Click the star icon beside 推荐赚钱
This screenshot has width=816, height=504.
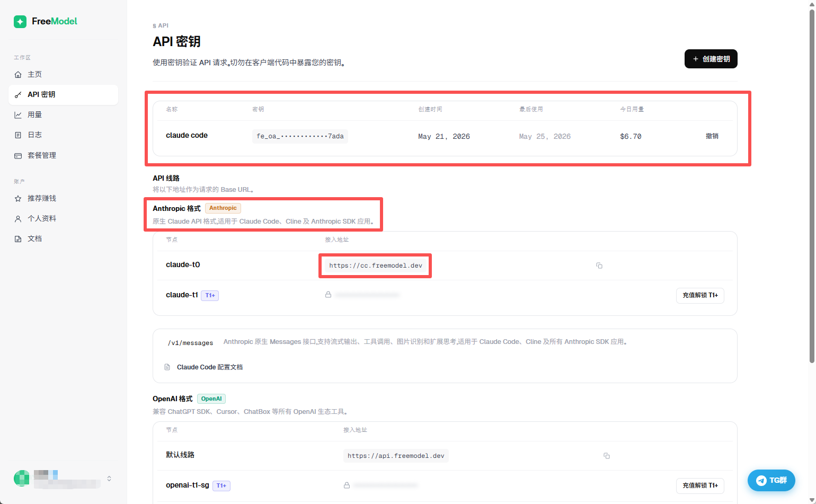click(18, 199)
